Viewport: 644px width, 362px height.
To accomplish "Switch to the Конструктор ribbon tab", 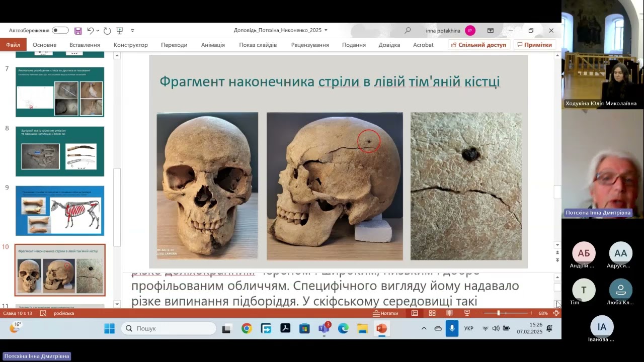I will [x=131, y=45].
